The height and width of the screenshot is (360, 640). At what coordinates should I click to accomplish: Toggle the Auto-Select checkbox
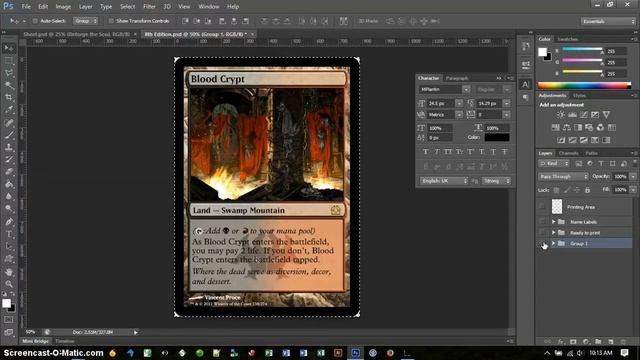[35, 21]
